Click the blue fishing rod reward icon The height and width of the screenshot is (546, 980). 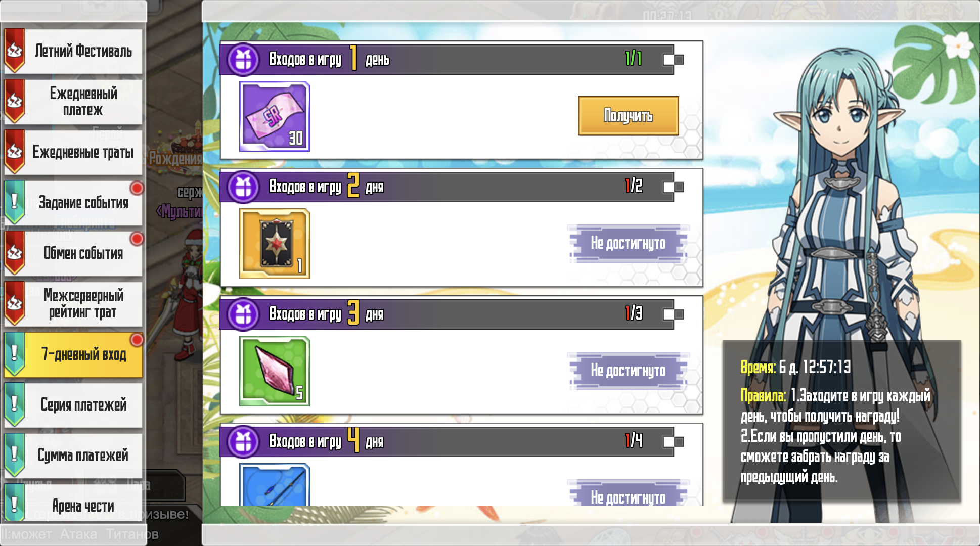[x=275, y=484]
